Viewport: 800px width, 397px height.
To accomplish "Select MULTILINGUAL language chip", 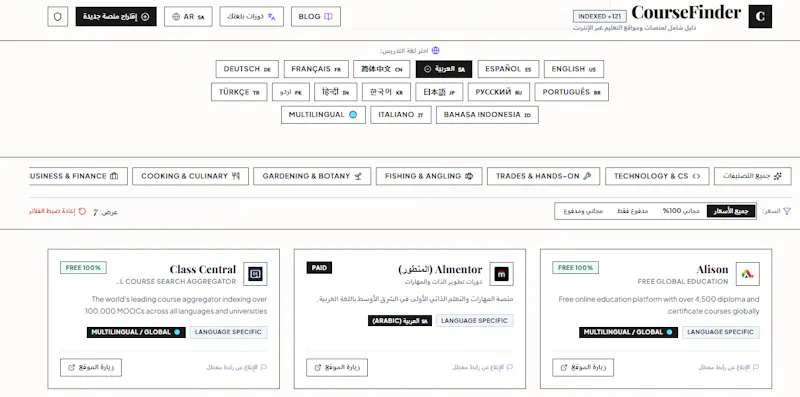I will pyautogui.click(x=323, y=115).
